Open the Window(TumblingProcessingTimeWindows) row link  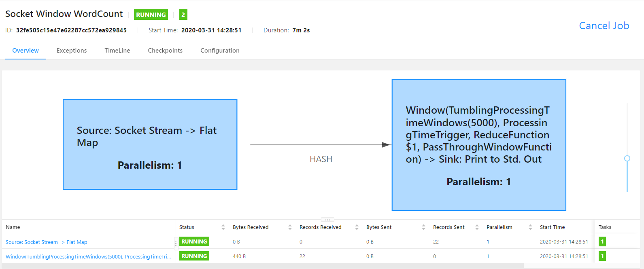(x=88, y=257)
